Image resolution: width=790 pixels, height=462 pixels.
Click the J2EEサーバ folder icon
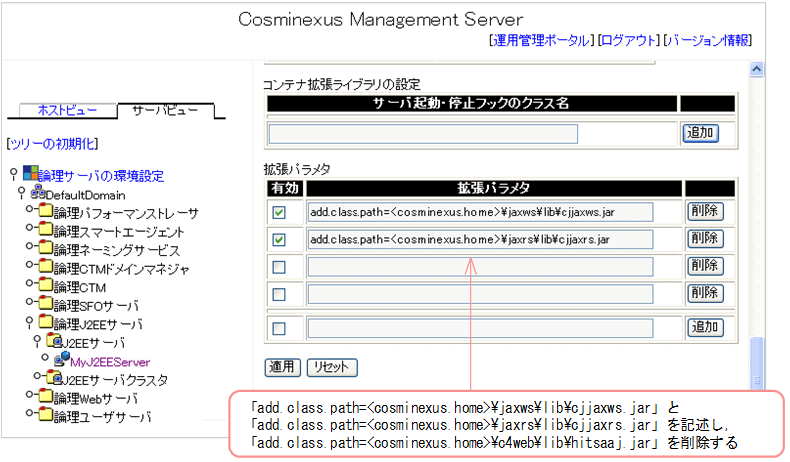(54, 341)
